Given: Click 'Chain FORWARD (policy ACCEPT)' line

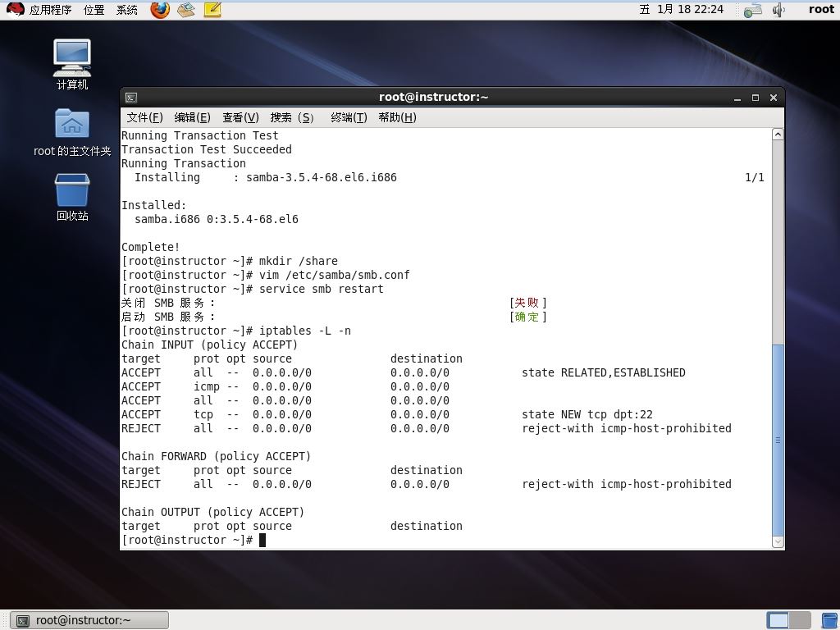Looking at the screenshot, I should tap(216, 456).
